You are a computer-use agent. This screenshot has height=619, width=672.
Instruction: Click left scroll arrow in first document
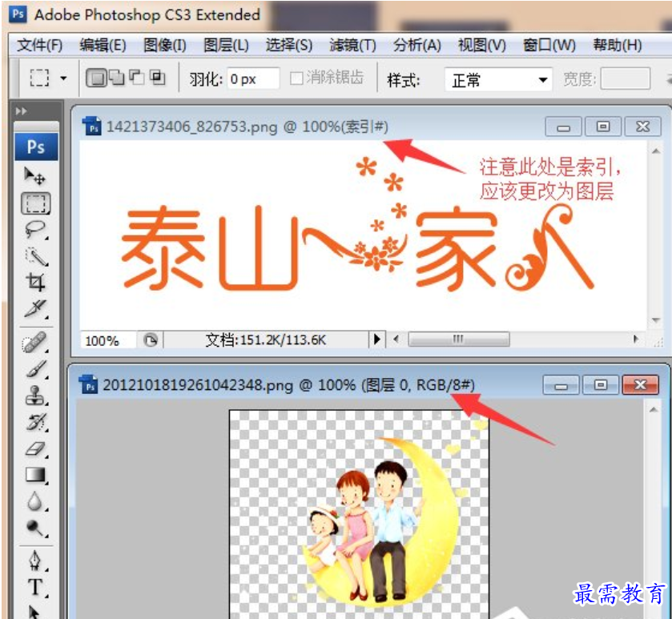(x=396, y=340)
